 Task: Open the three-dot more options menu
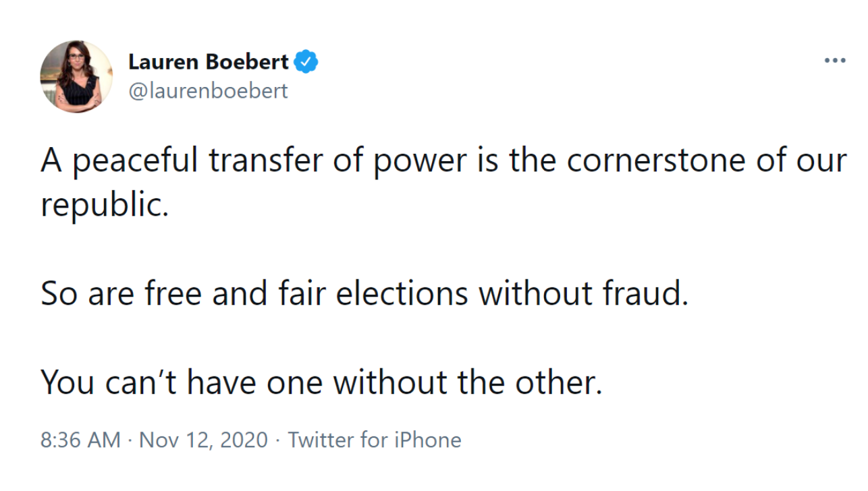tap(834, 61)
